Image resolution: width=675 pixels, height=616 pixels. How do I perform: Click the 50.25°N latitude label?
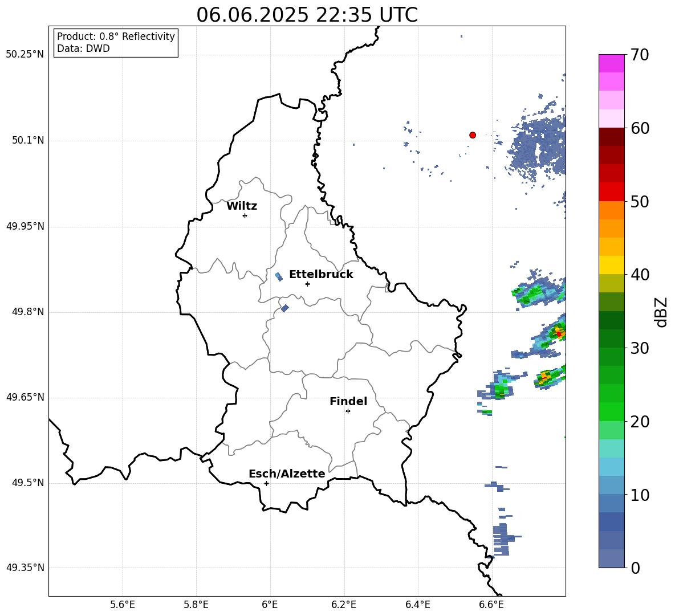25,55
